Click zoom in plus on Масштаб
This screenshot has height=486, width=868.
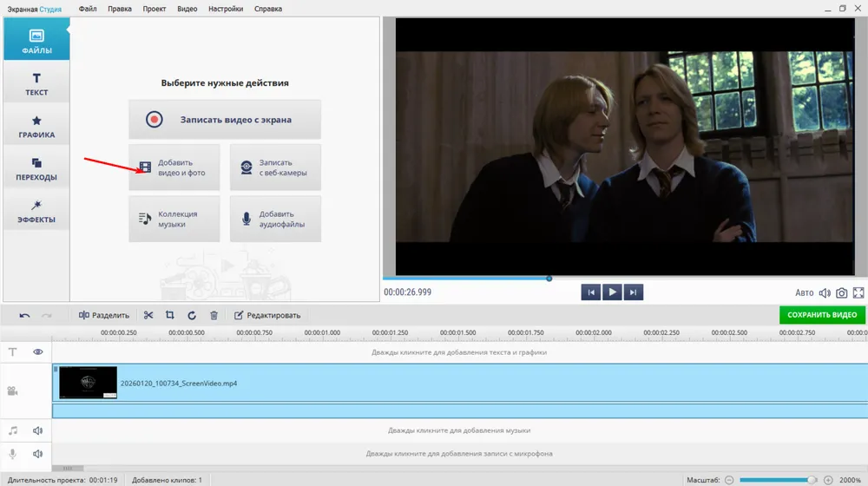pos(828,480)
